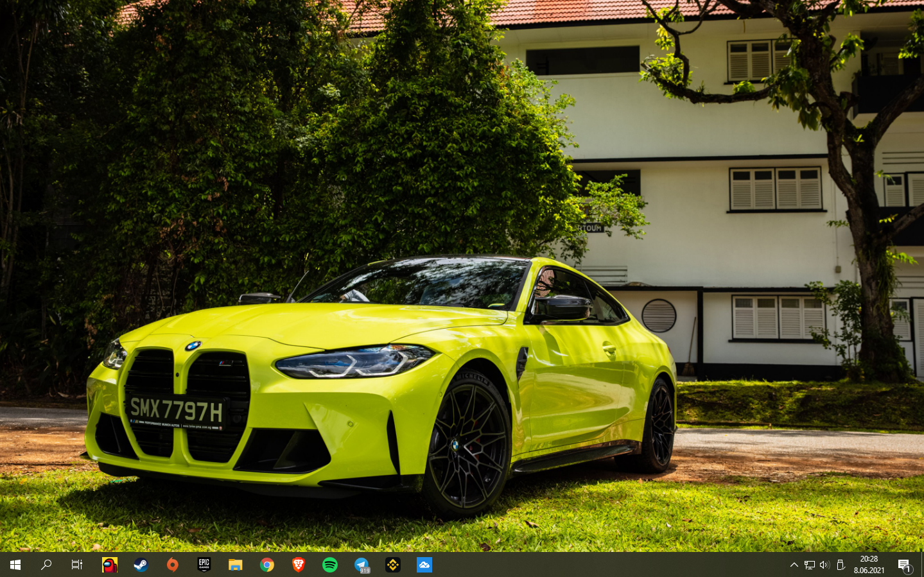Open Telegram with 919 unread badge
This screenshot has height=577, width=924.
click(x=362, y=565)
